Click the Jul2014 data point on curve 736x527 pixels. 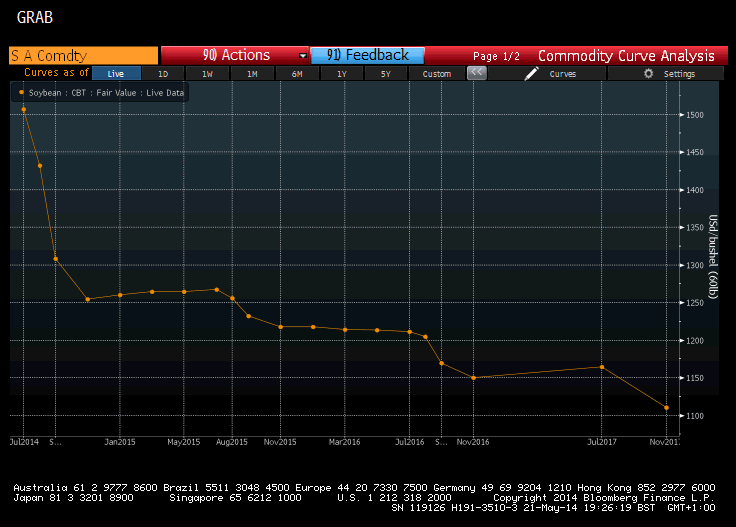[x=23, y=109]
